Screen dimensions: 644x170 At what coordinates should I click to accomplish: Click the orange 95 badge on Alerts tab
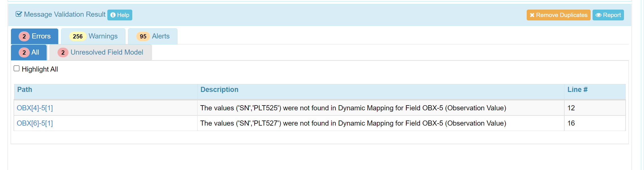(143, 36)
